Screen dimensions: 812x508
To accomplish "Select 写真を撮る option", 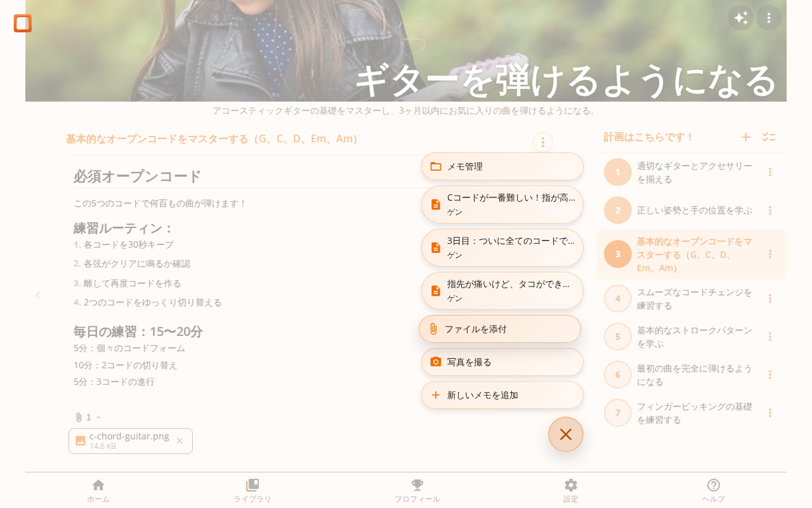I will tap(502, 362).
